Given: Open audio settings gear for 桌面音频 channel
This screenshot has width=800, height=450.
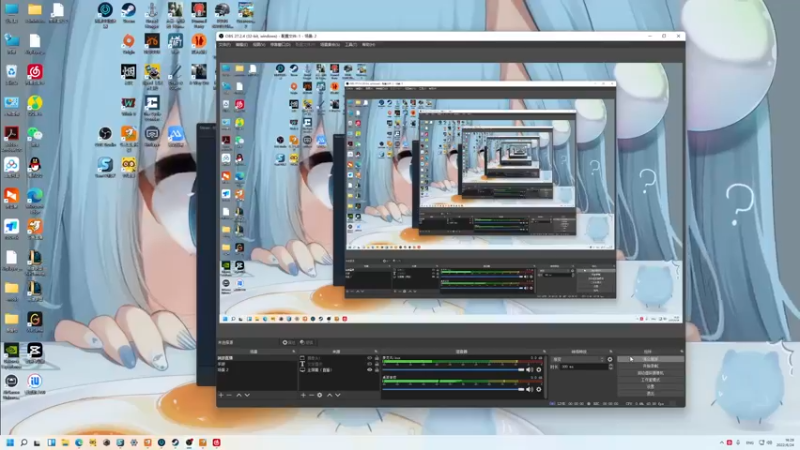Looking at the screenshot, I should pos(539,389).
